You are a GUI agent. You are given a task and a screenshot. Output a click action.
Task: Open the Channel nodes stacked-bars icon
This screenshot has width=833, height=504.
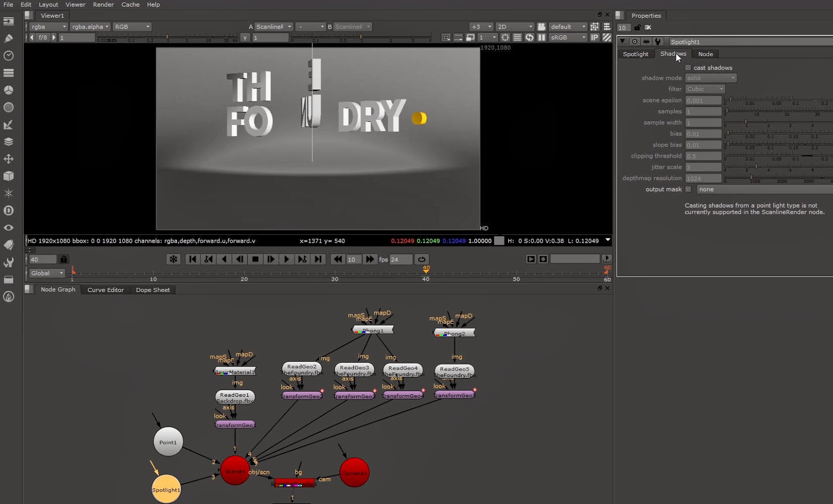pyautogui.click(x=8, y=72)
